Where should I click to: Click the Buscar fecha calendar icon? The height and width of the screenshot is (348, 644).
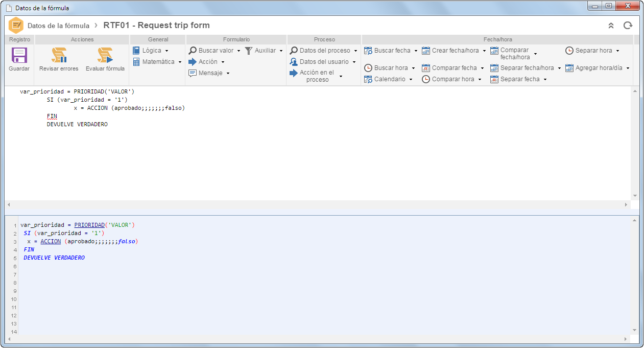point(368,51)
